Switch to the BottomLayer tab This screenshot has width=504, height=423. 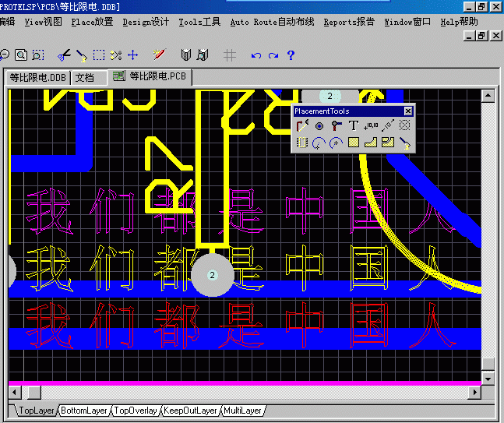click(x=84, y=411)
